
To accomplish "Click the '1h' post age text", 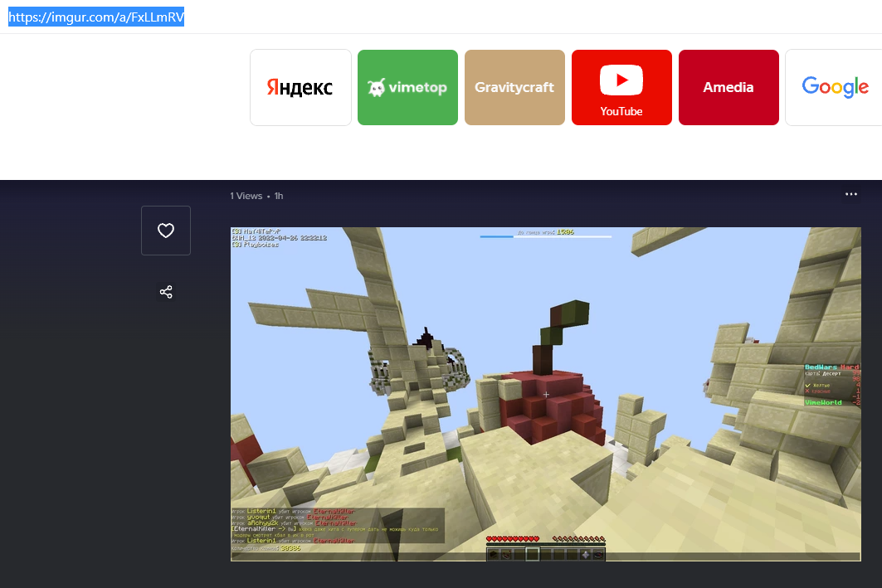I will tap(279, 196).
